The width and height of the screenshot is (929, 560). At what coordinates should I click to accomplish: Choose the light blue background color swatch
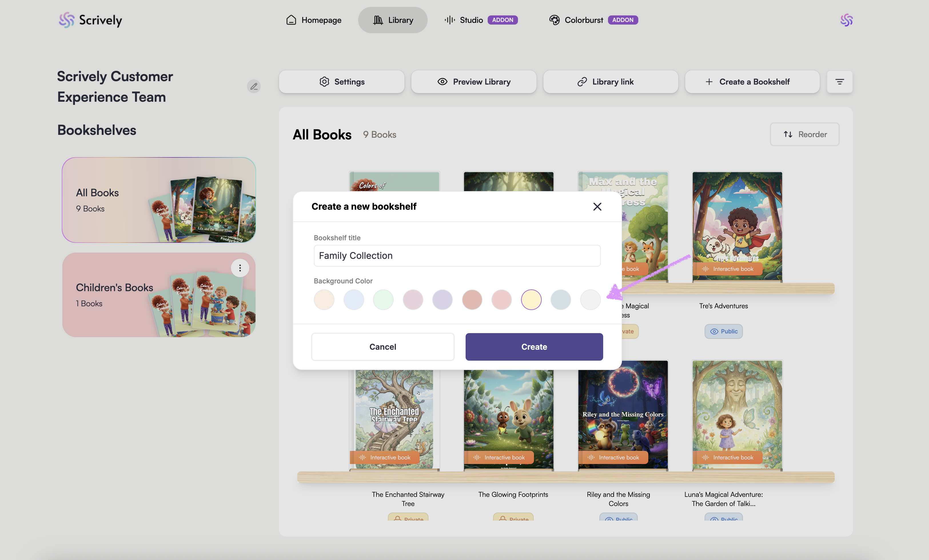[x=354, y=300]
